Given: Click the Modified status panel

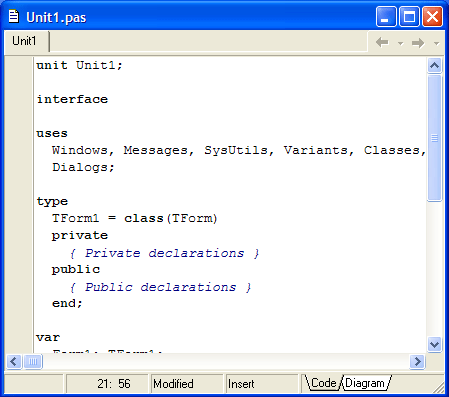Looking at the screenshot, I should (x=187, y=384).
